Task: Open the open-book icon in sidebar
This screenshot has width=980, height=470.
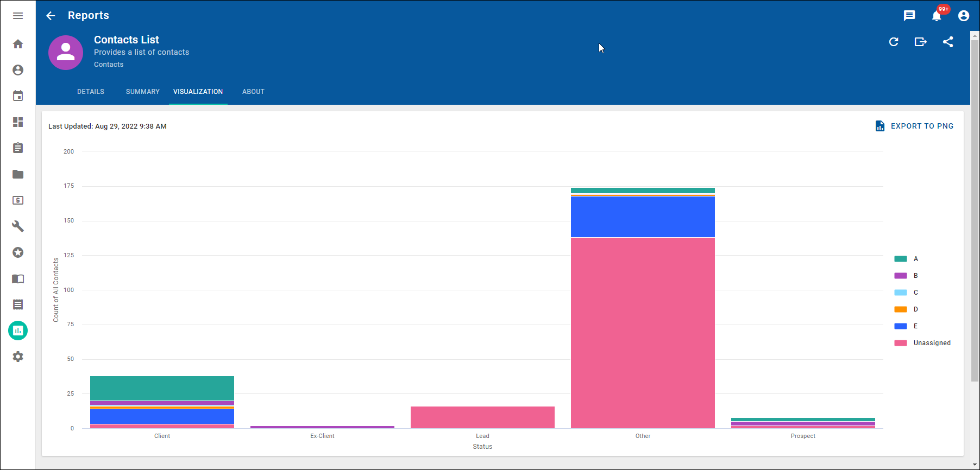Action: (x=18, y=278)
